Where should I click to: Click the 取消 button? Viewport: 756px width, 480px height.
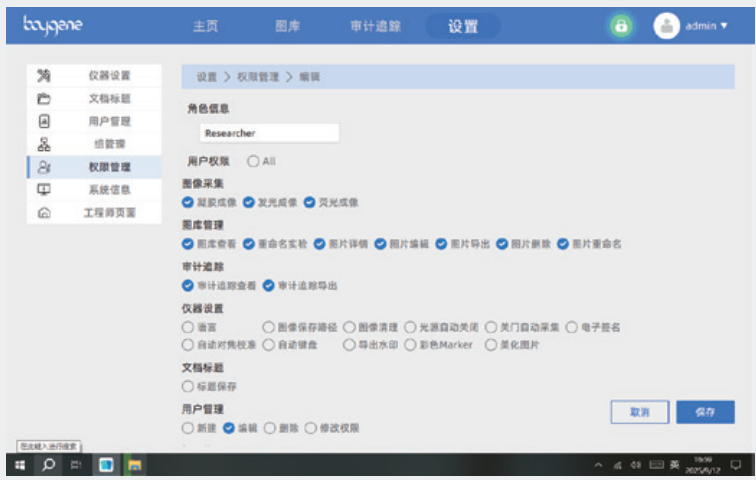tap(640, 412)
